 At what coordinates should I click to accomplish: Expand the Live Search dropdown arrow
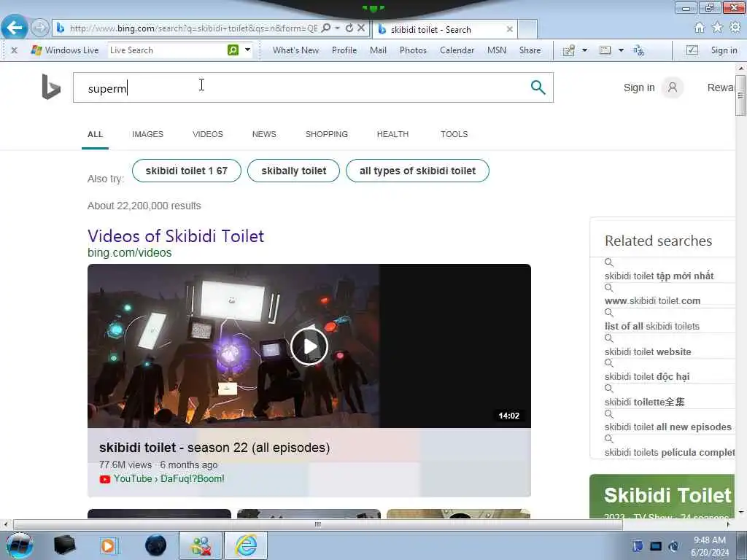(x=248, y=50)
